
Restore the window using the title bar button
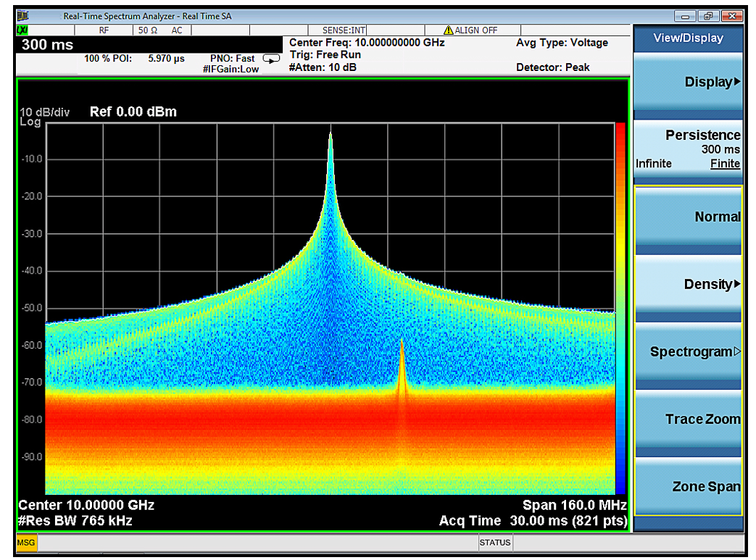tap(707, 17)
